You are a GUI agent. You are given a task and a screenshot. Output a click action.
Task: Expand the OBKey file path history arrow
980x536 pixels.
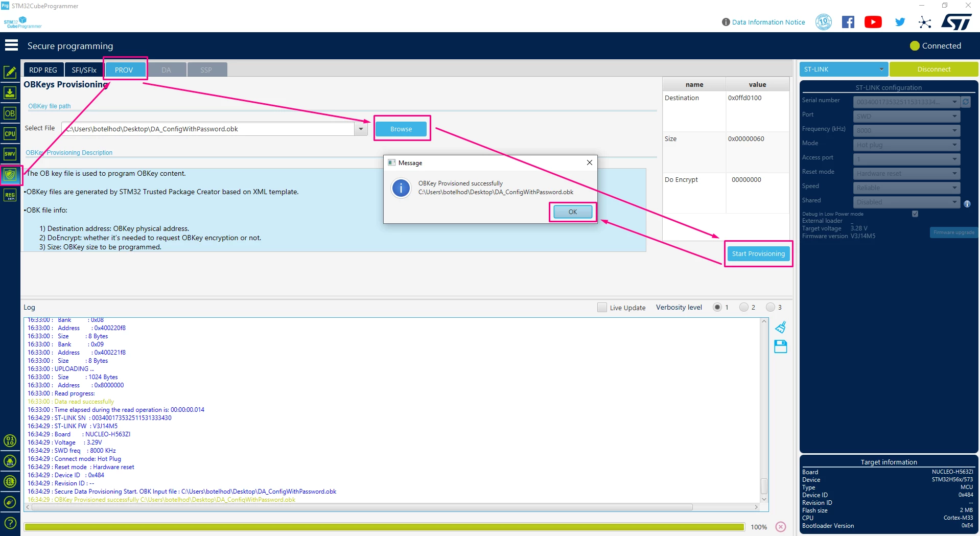pyautogui.click(x=361, y=129)
